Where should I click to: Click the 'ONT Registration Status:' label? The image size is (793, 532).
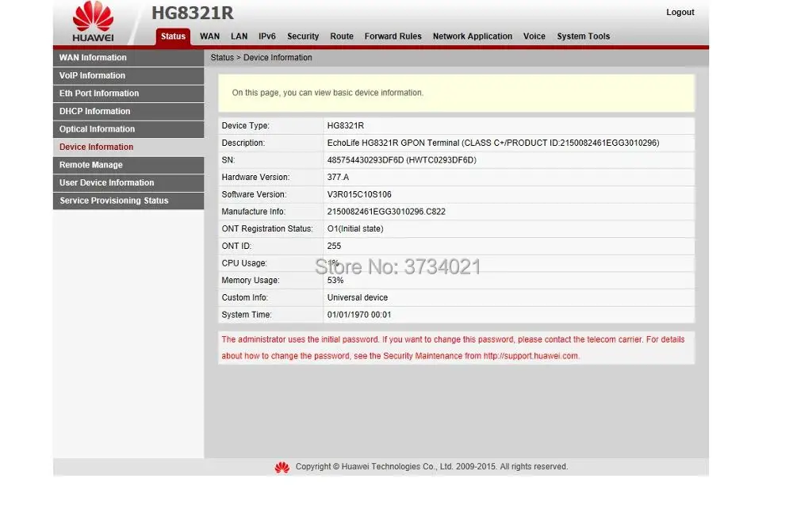267,228
